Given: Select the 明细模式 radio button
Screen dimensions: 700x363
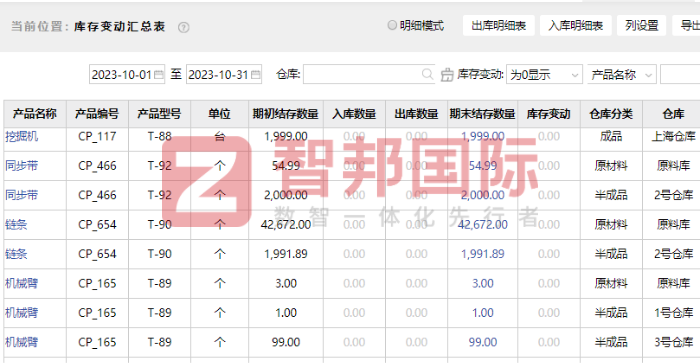Looking at the screenshot, I should (392, 25).
